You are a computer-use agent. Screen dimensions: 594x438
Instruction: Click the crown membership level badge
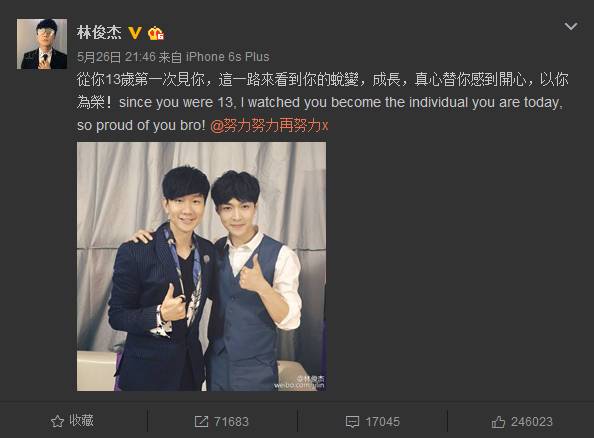(x=155, y=33)
